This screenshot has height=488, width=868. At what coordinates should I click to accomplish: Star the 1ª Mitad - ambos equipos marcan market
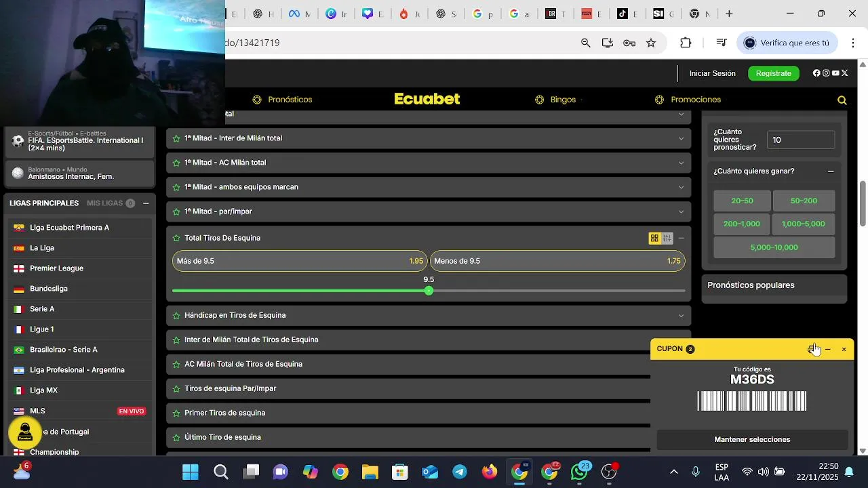176,187
